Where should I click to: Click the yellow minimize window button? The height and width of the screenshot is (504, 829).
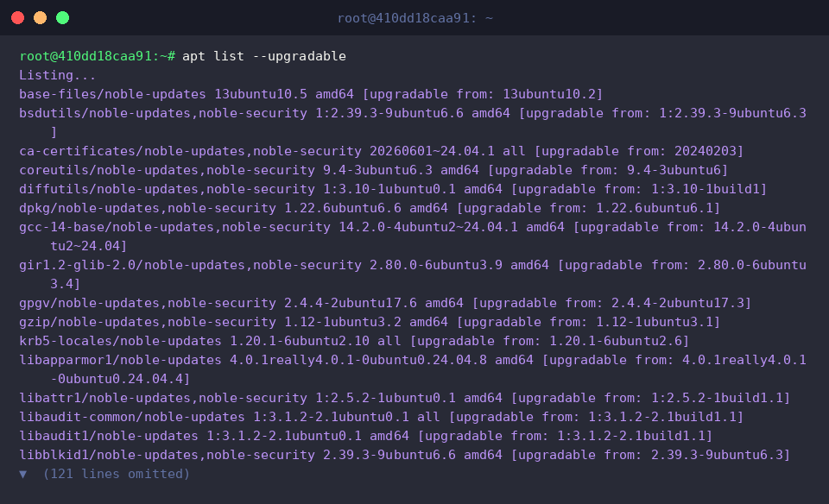click(x=41, y=18)
